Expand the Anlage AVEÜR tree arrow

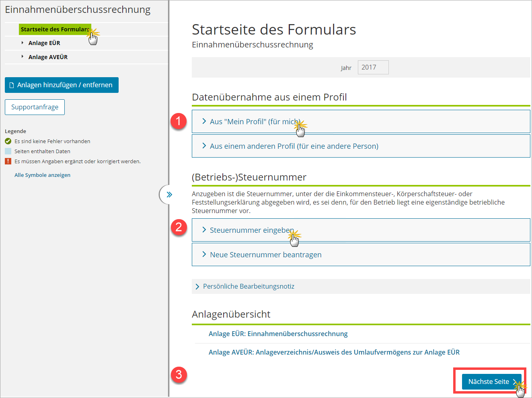[23, 57]
